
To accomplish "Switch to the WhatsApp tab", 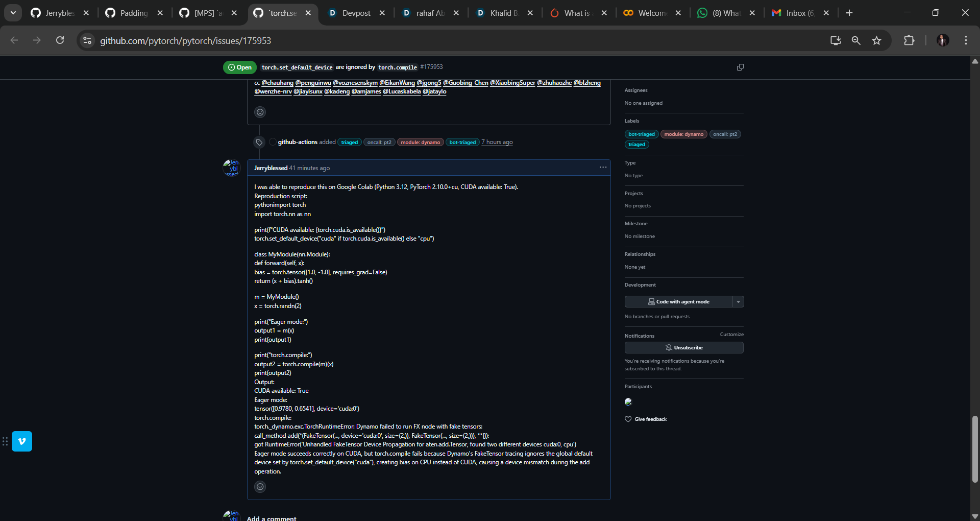I will 726,13.
